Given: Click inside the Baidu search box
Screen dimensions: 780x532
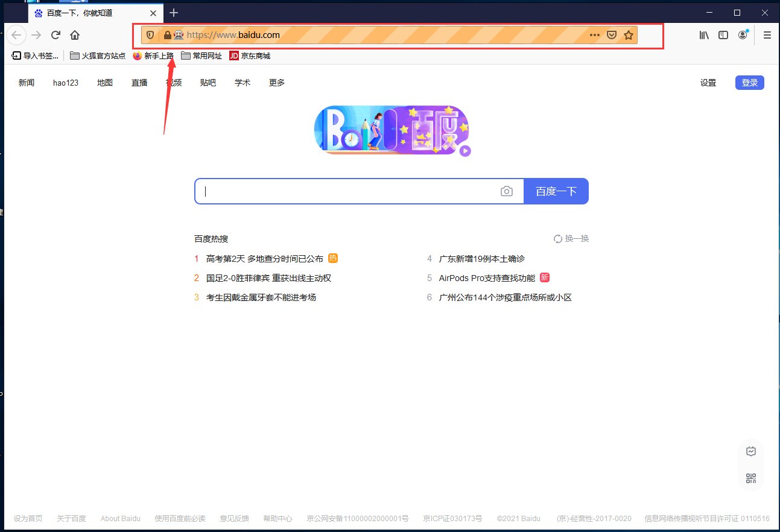Looking at the screenshot, I should (350, 191).
